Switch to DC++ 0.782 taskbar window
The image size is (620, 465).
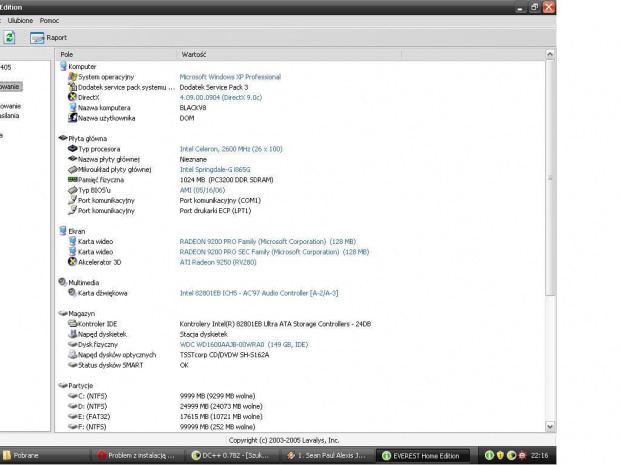click(x=231, y=456)
